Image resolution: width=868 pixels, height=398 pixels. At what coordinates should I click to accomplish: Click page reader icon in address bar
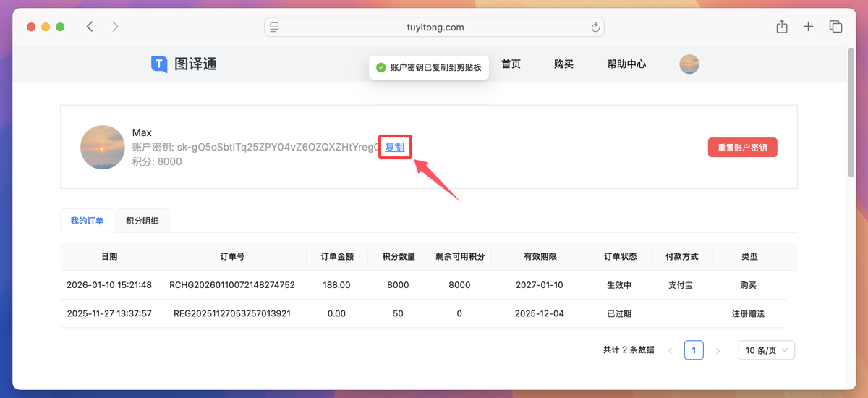tap(275, 27)
